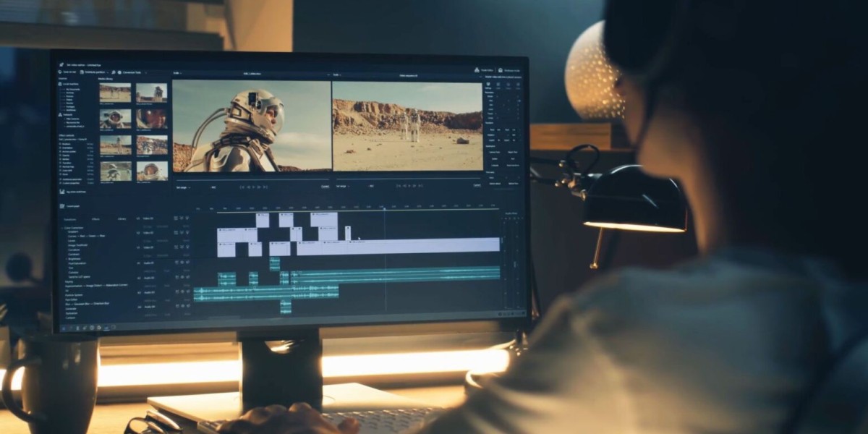Select the Settings tab icon in the properties panel
868x434 pixels.
(488, 84)
